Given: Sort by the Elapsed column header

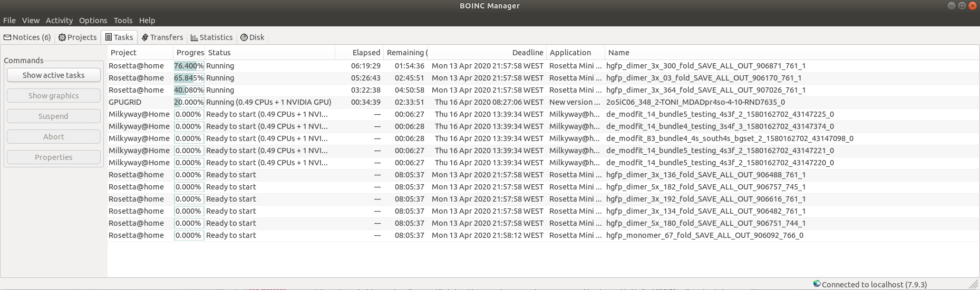Looking at the screenshot, I should click(366, 53).
